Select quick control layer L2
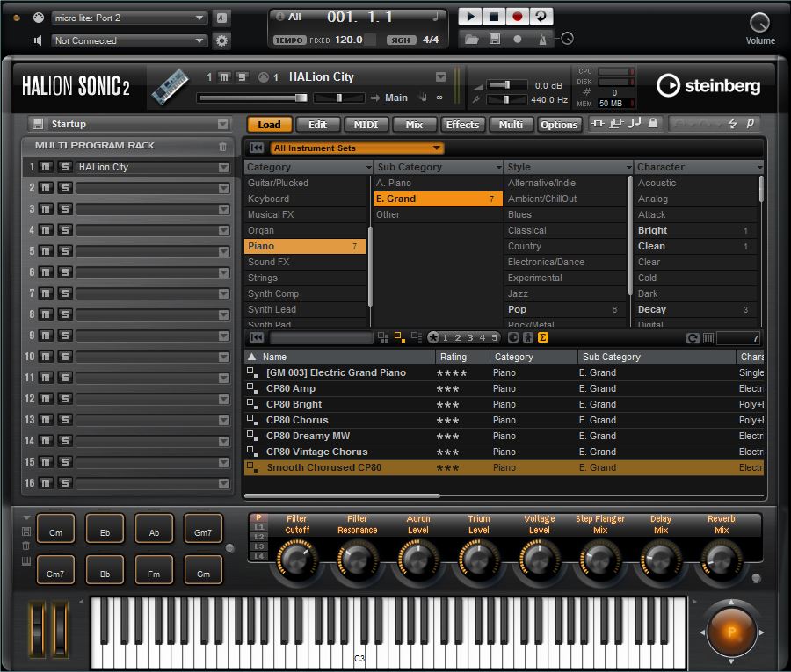Screen dimensions: 791x672 (258, 537)
